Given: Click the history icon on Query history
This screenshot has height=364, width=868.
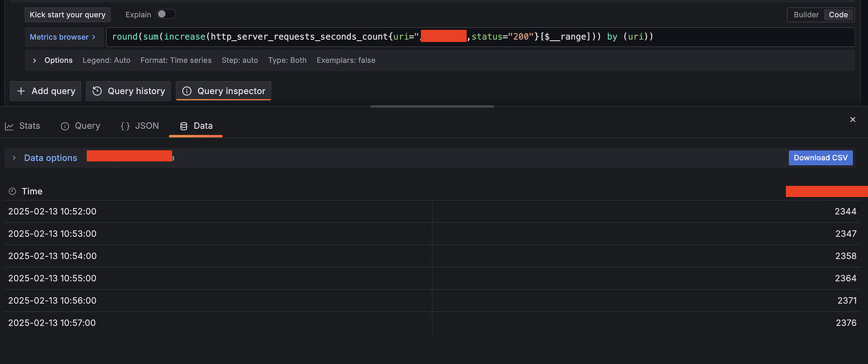Looking at the screenshot, I should pyautogui.click(x=96, y=91).
